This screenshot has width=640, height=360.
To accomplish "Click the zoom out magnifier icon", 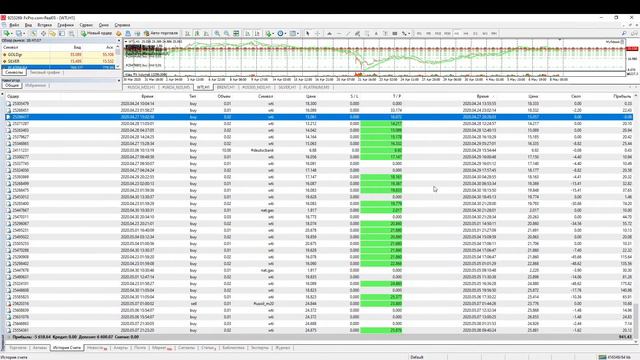I will tap(227, 33).
